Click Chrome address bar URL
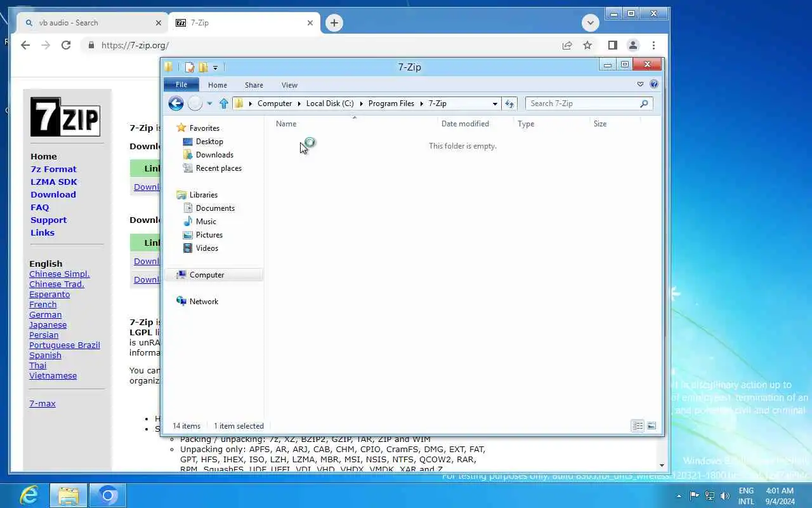This screenshot has height=508, width=812. pyautogui.click(x=135, y=45)
